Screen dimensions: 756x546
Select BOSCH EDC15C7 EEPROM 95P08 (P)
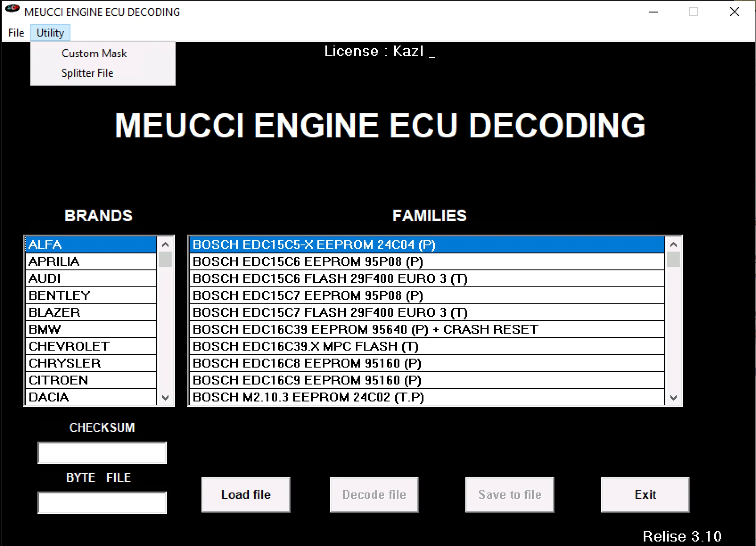(x=427, y=296)
